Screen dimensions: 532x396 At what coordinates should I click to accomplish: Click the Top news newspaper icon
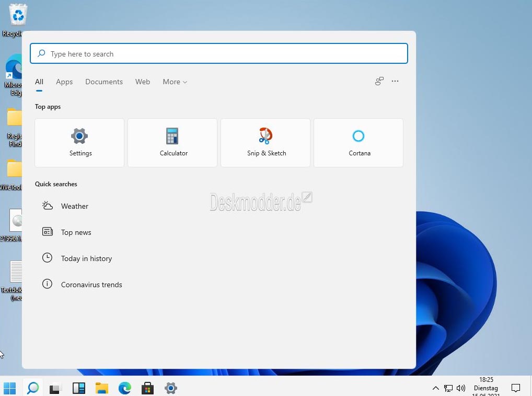coord(47,232)
